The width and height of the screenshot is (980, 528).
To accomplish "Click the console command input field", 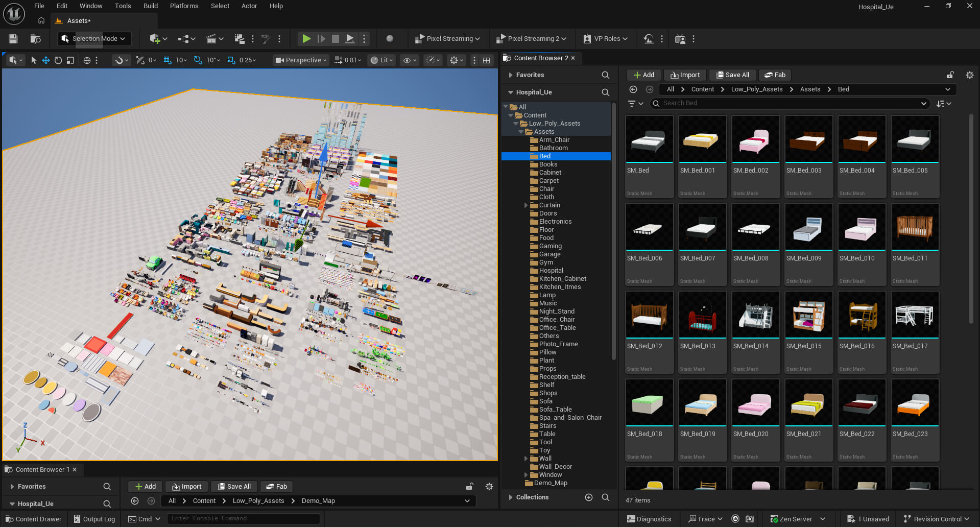I will pos(244,519).
